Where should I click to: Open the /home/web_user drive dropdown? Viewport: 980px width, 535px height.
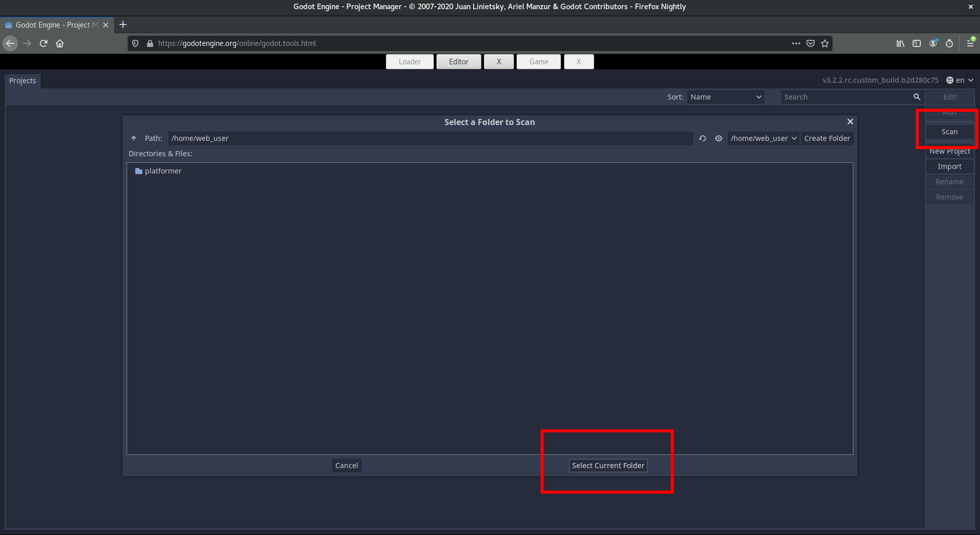tap(763, 138)
